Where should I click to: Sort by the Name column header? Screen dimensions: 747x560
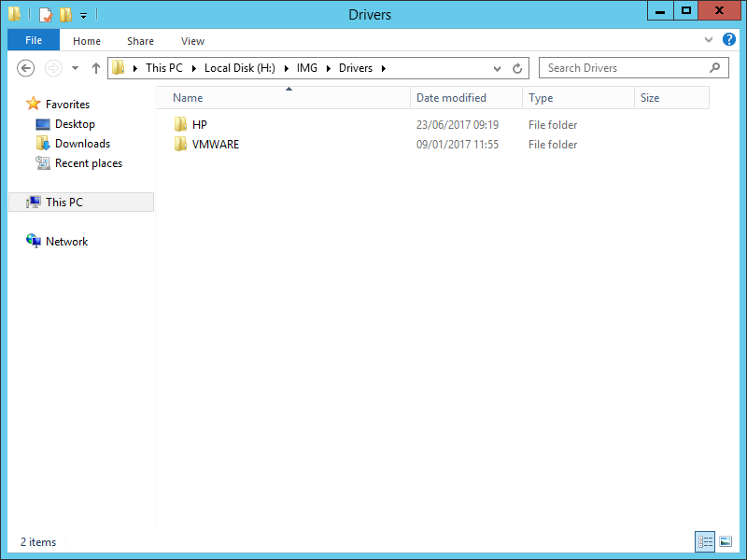coord(284,98)
